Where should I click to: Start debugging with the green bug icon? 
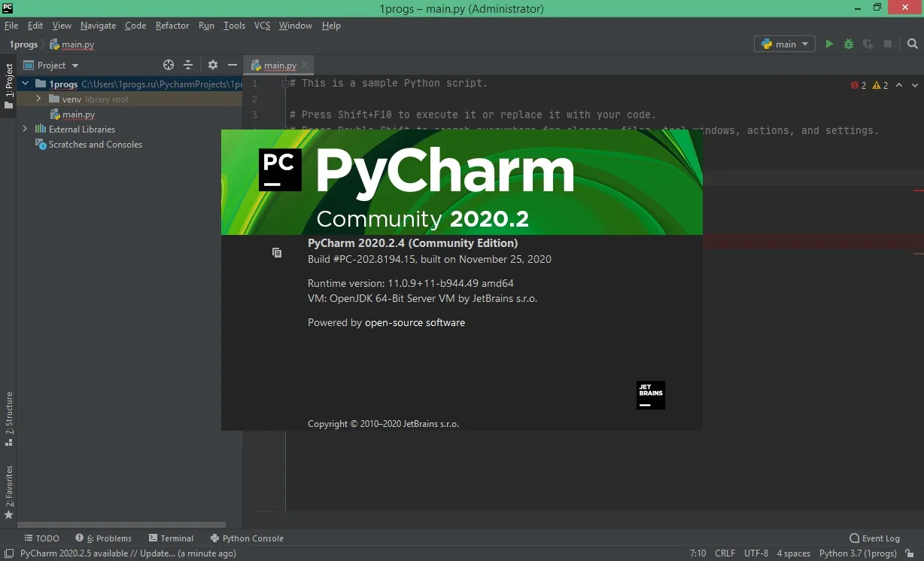click(849, 44)
